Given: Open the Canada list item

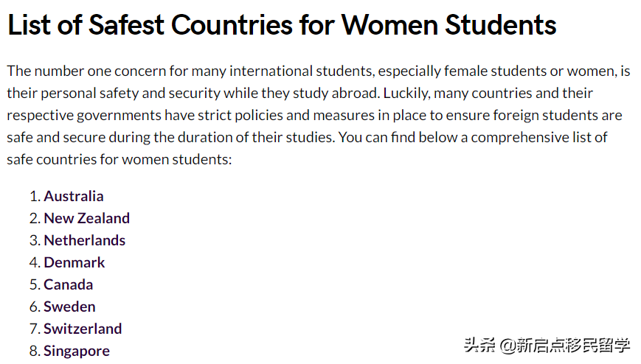Looking at the screenshot, I should point(68,284).
